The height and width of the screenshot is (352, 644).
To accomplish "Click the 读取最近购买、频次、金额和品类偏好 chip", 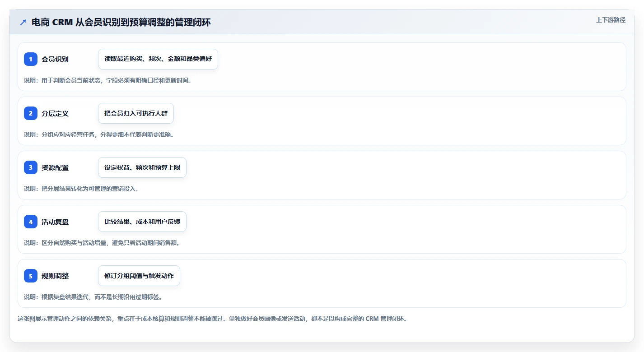I will click(x=158, y=59).
